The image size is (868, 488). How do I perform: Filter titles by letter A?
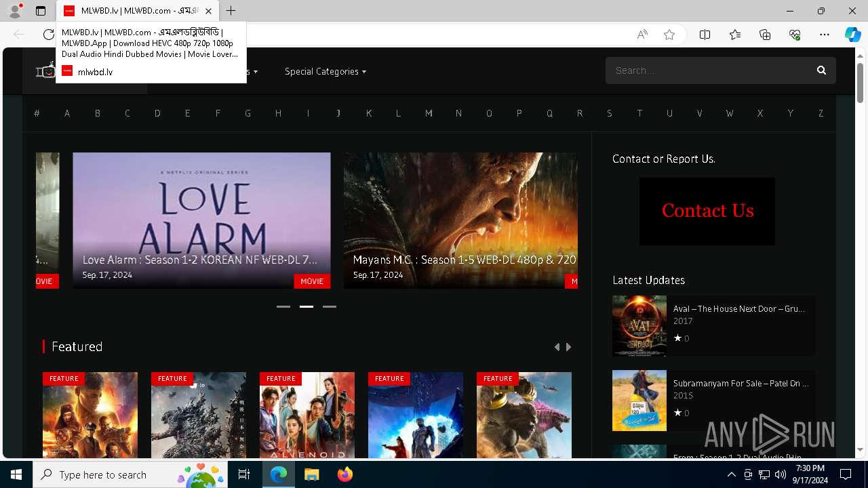[67, 113]
